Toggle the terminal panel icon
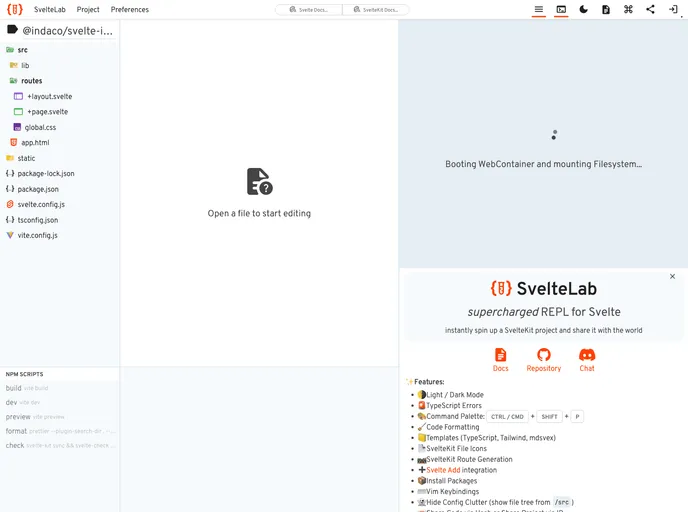This screenshot has height=512, width=688. pyautogui.click(x=561, y=9)
